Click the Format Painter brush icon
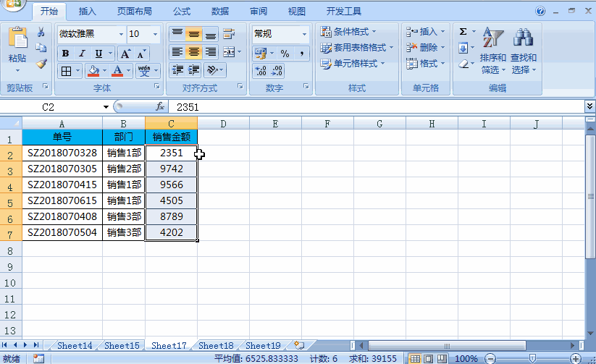The image size is (596, 364). (41, 64)
